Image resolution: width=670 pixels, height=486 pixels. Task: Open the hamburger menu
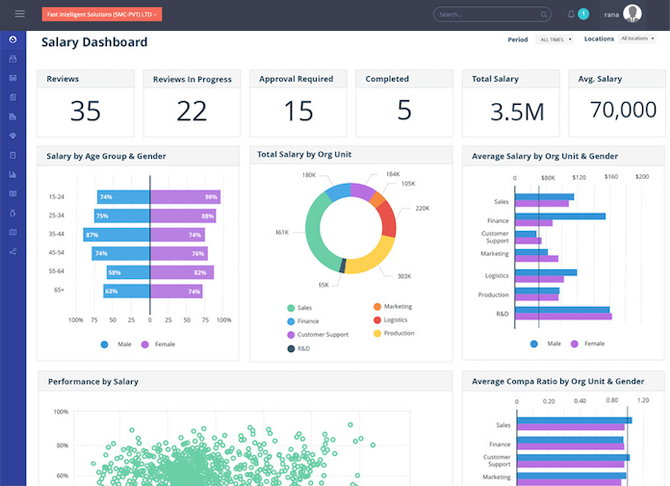click(20, 14)
